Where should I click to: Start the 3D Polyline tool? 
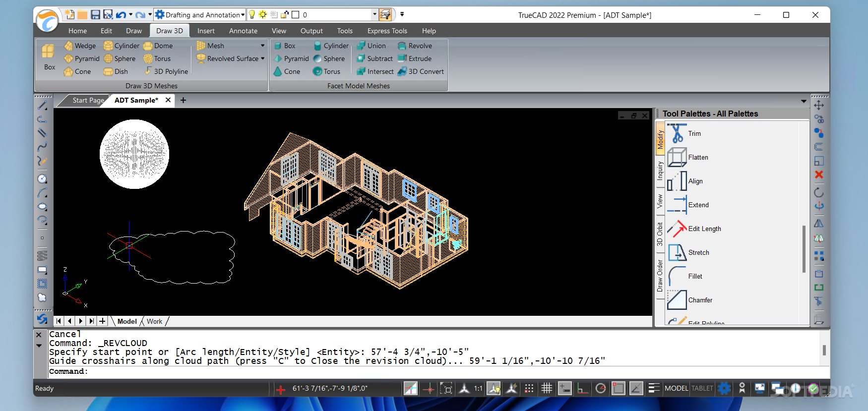(x=166, y=71)
